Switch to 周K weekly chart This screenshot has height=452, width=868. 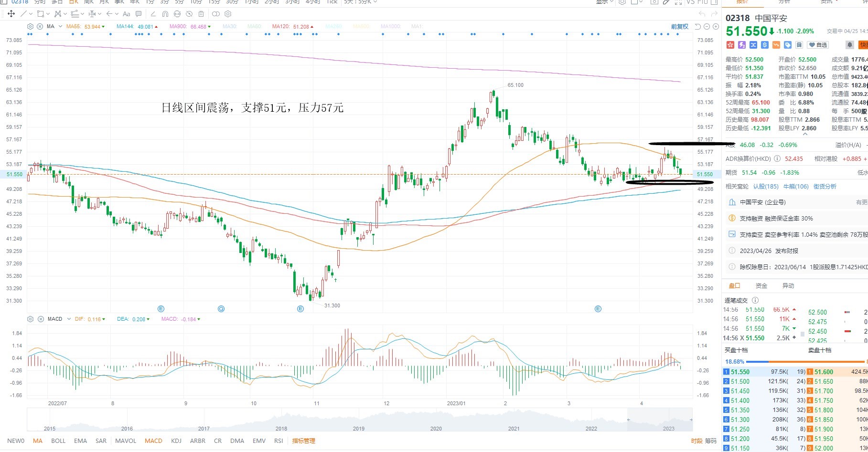click(88, 2)
